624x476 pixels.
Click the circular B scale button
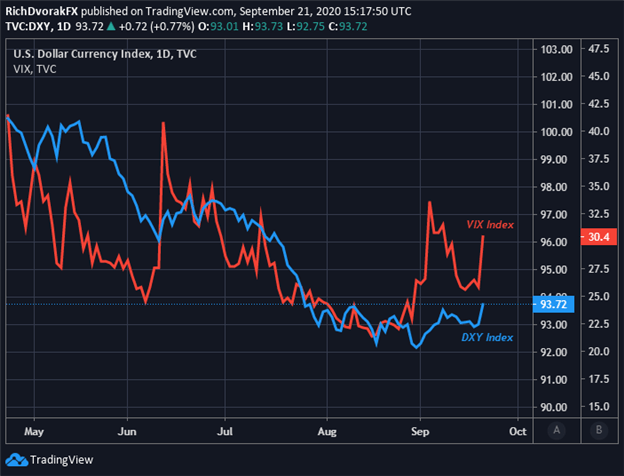click(599, 430)
